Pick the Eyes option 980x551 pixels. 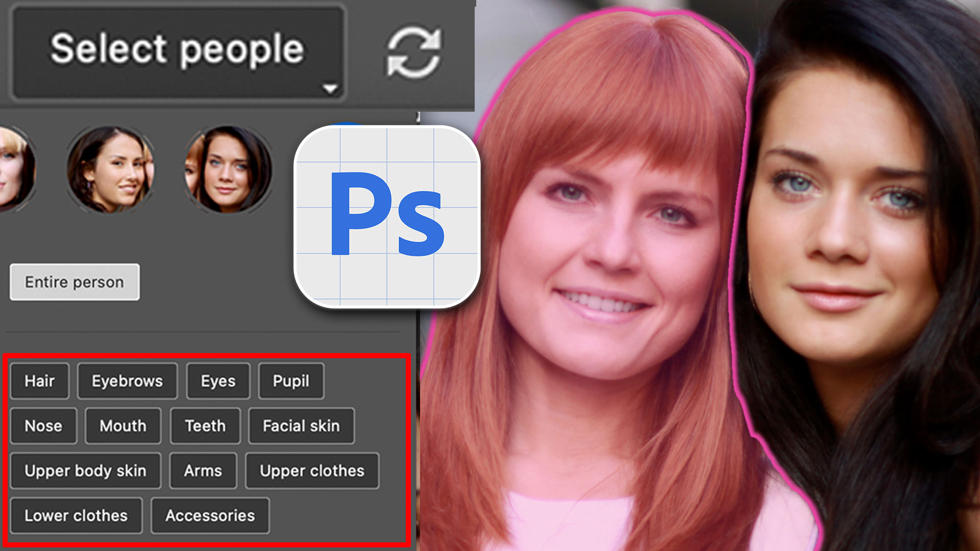[218, 381]
